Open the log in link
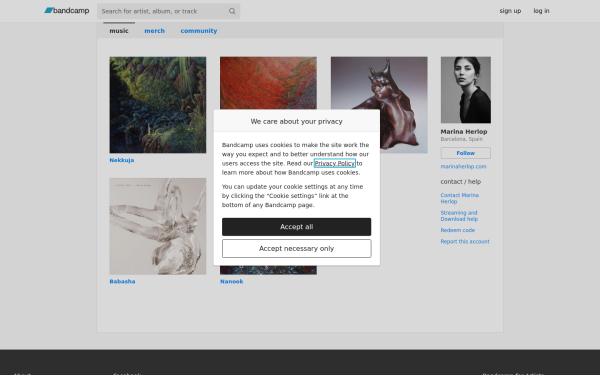The height and width of the screenshot is (375, 600). 541,11
